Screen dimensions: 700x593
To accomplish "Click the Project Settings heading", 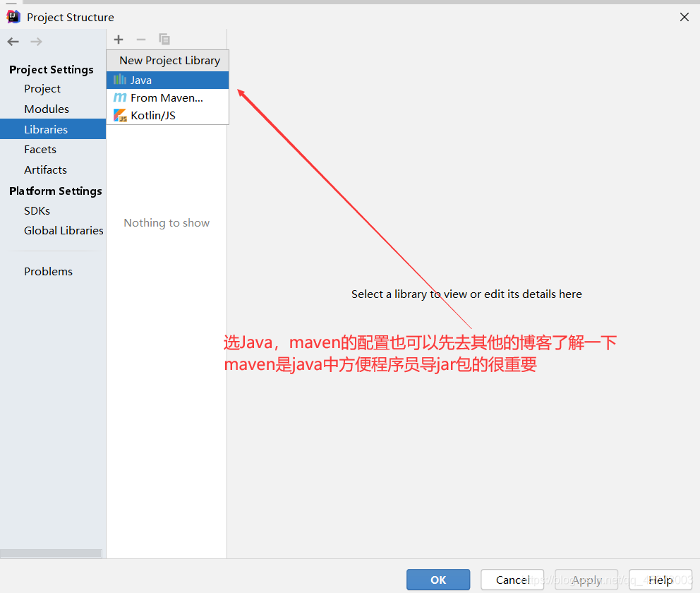I will pyautogui.click(x=52, y=70).
